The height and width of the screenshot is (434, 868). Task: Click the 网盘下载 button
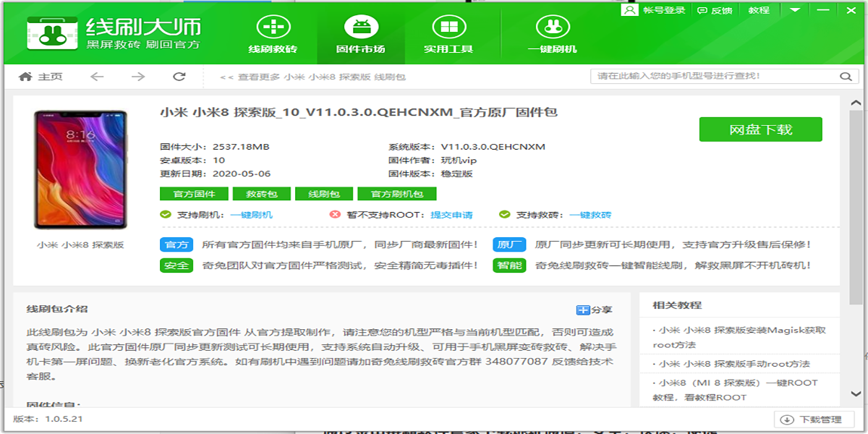(x=760, y=129)
